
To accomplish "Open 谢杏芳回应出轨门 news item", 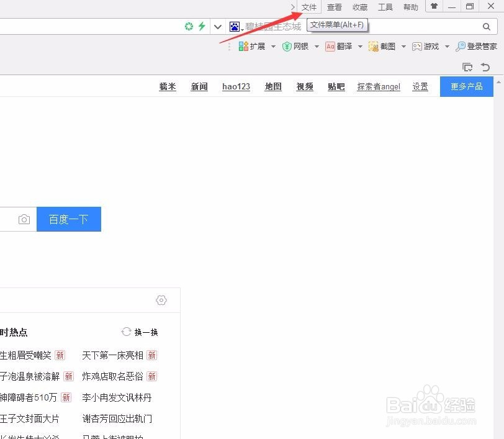I will coord(117,419).
